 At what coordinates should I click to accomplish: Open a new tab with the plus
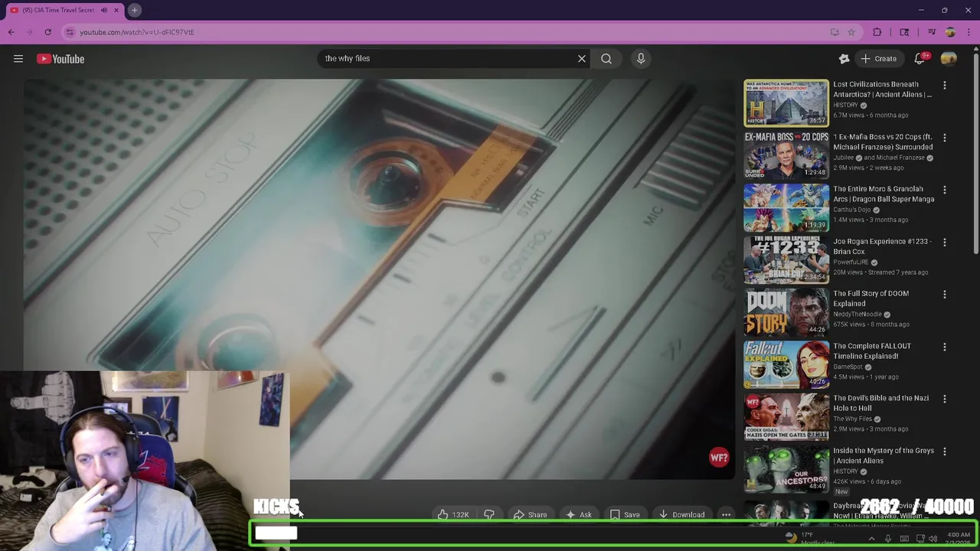coord(134,10)
